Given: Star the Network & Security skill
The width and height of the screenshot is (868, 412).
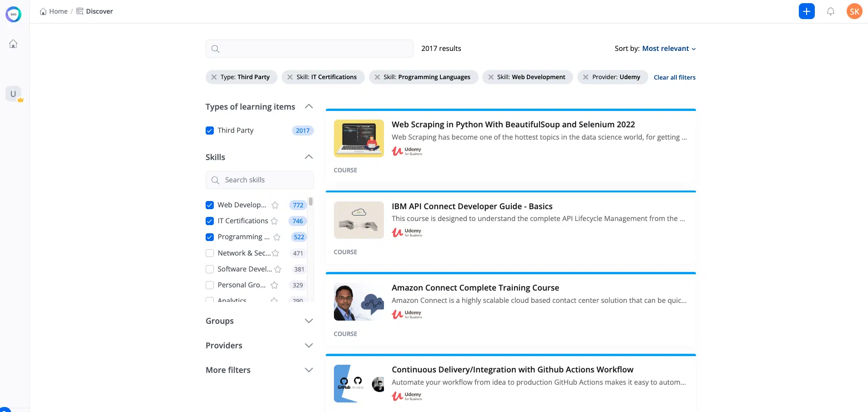Looking at the screenshot, I should click(275, 253).
